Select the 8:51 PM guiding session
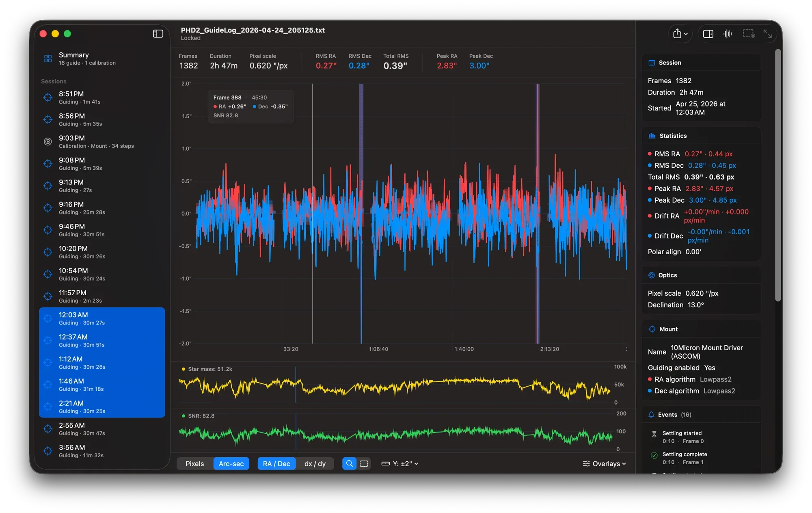Image resolution: width=812 pixels, height=513 pixels. click(101, 97)
